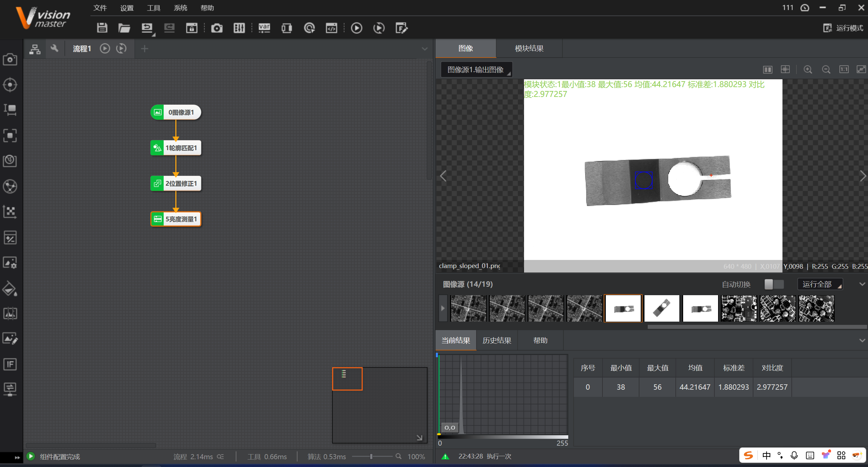Open the camera acquisition sidebar category
The width and height of the screenshot is (868, 467).
(x=10, y=59)
